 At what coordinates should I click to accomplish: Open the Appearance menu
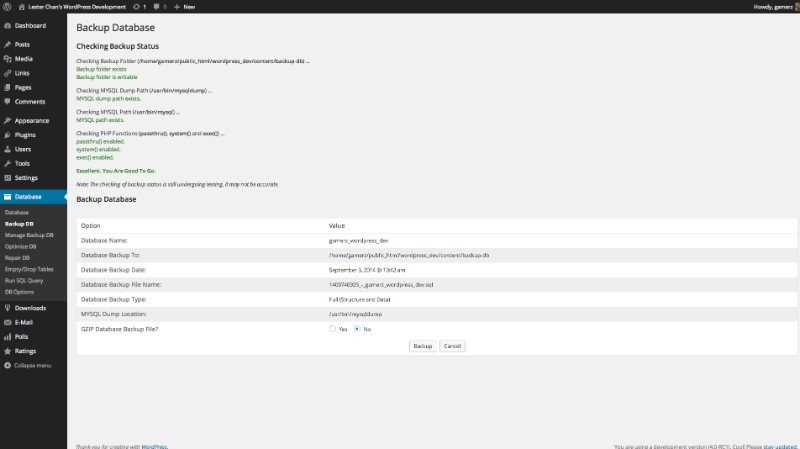(x=33, y=120)
